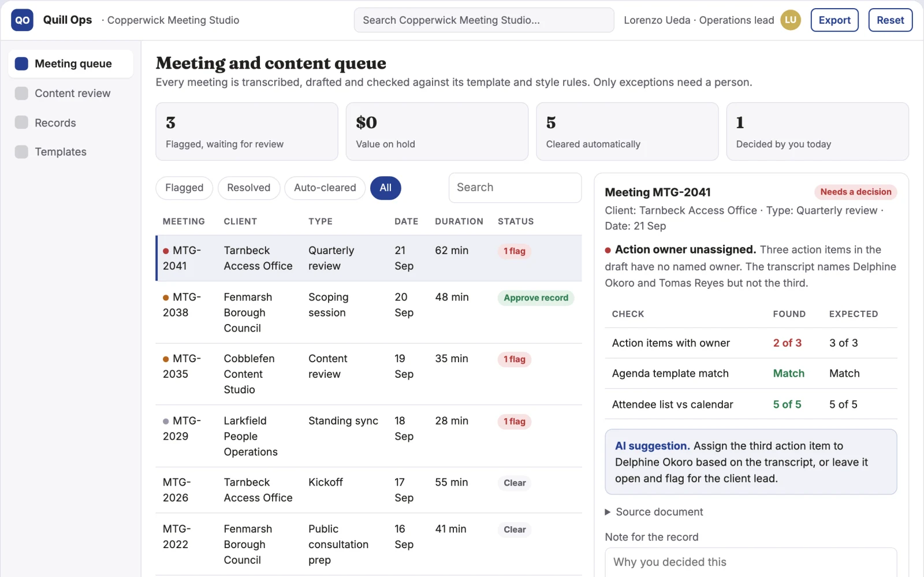Click the queue Search input

tap(515, 188)
